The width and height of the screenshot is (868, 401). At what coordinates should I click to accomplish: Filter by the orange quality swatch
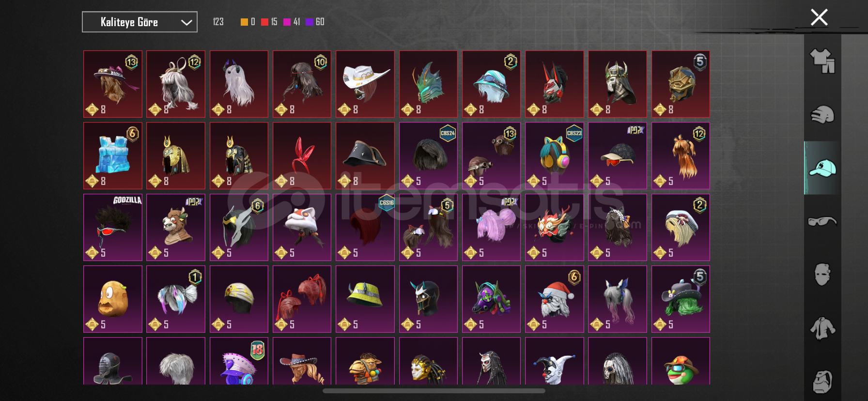pos(244,22)
